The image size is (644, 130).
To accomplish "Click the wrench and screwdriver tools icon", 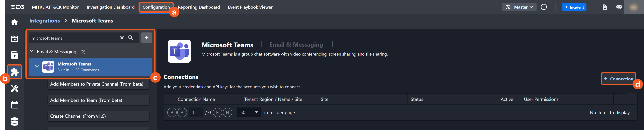I will point(14,88).
